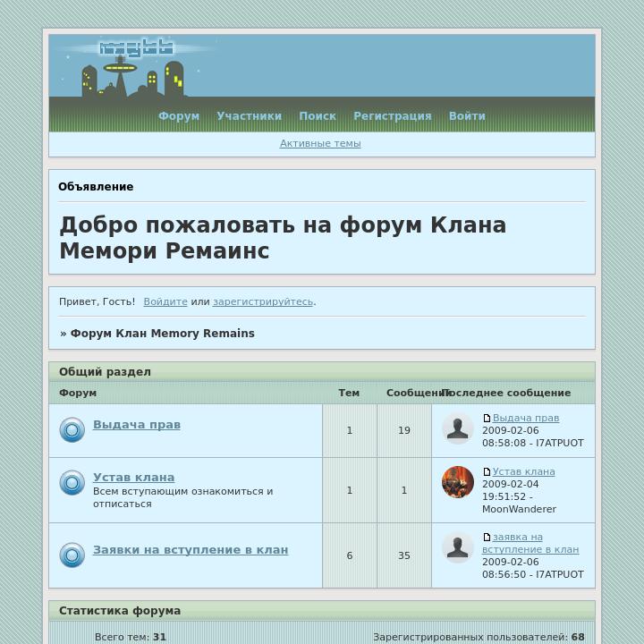
Task: Click forum status icon beside Выдача прав
Action: (x=72, y=429)
